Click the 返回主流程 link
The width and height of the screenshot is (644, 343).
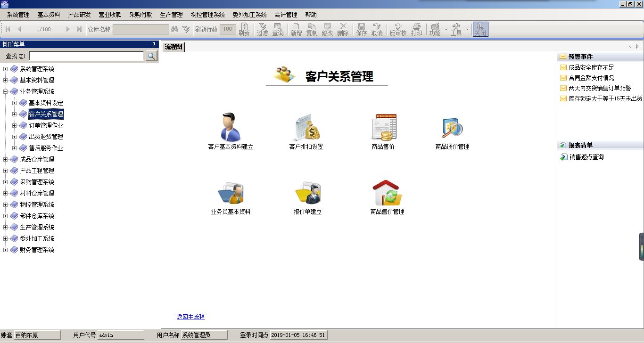(x=190, y=317)
